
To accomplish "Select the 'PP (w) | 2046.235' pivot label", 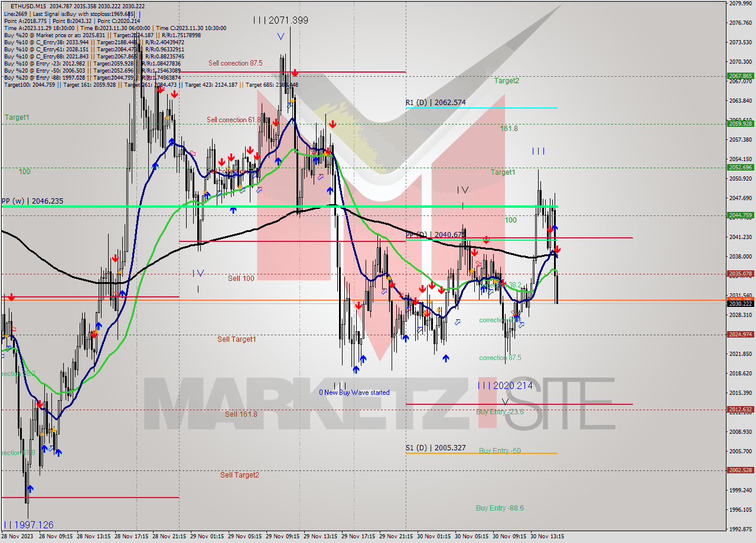I will coord(32,201).
